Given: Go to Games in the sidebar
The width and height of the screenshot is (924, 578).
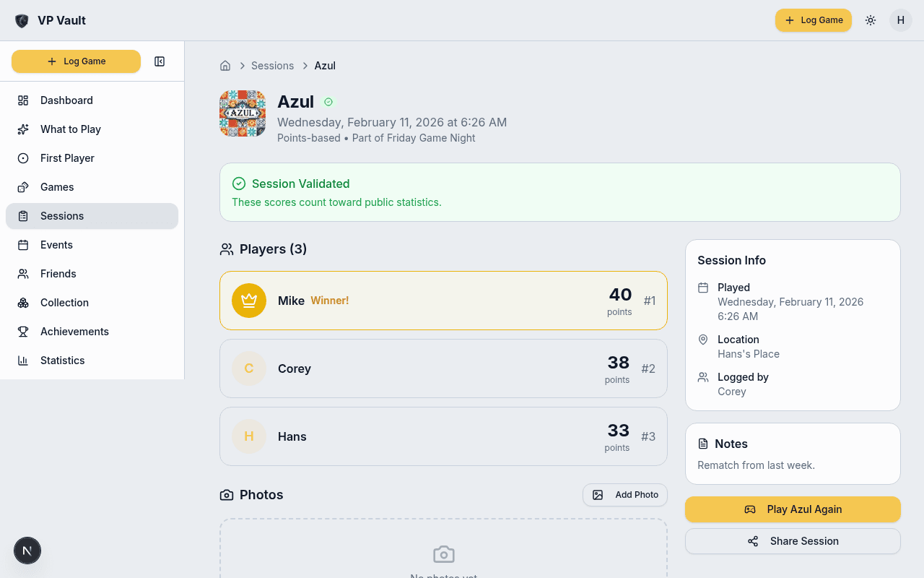Looking at the screenshot, I should pos(57,187).
